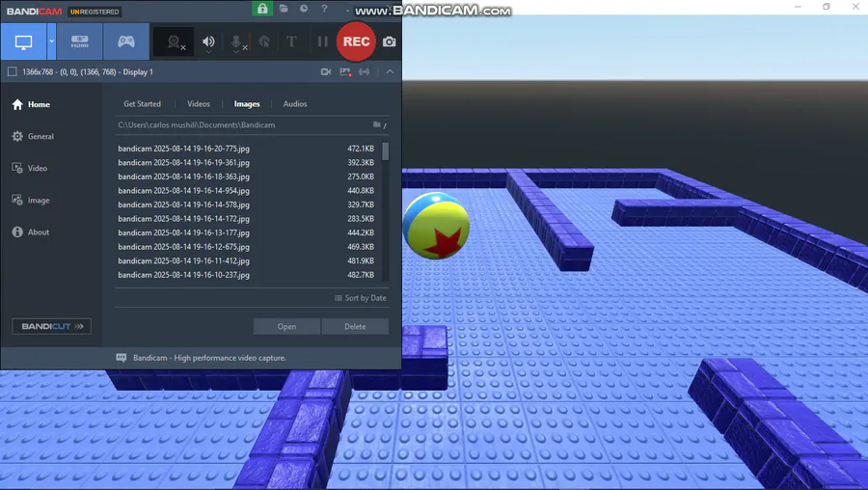Click the 1366x768 Display 1 capture area text
The image size is (868, 490).
(x=88, y=72)
